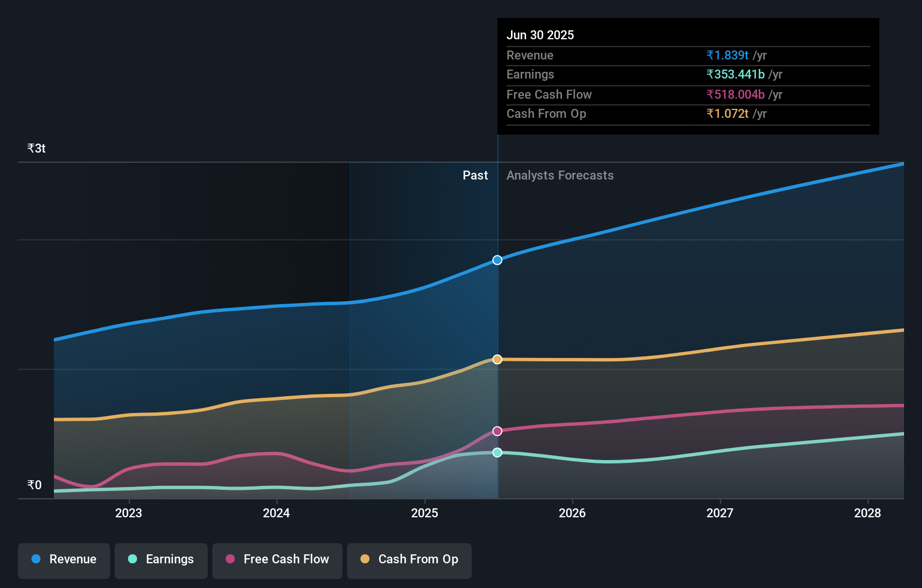
Task: Click the 2026 axis label on timeline
Action: 572,513
